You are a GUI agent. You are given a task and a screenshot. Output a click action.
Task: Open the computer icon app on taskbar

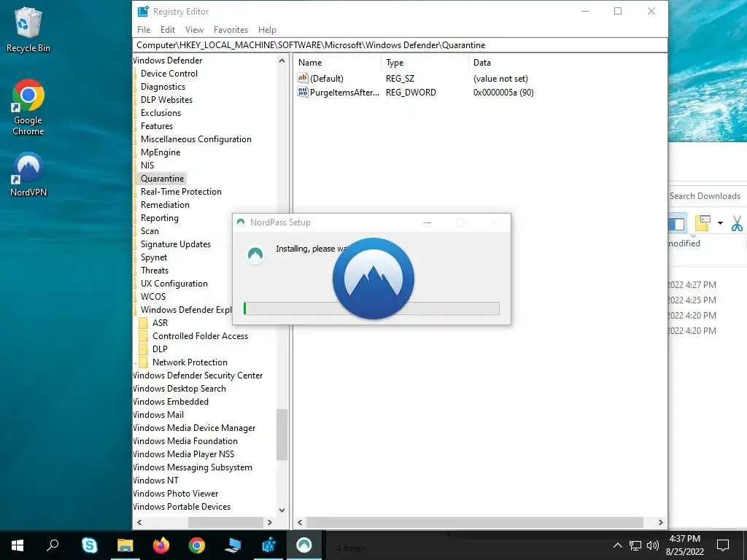coord(233,545)
